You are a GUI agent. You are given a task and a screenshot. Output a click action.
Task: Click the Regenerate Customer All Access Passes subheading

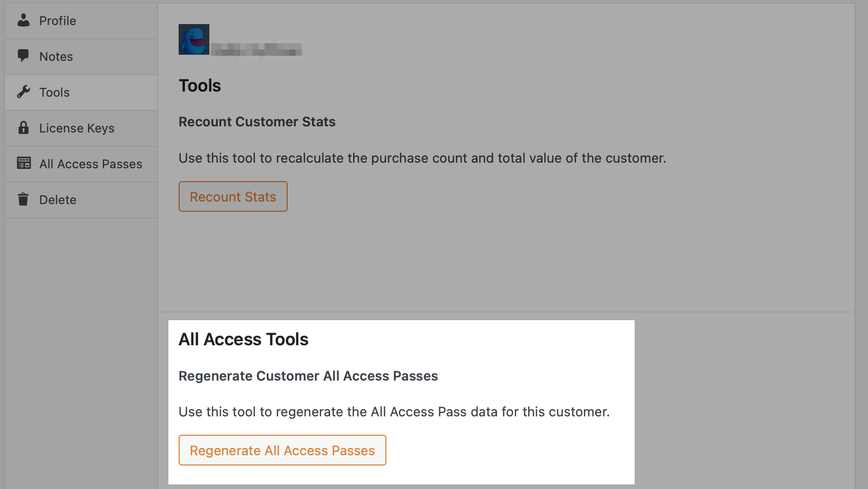tap(308, 376)
